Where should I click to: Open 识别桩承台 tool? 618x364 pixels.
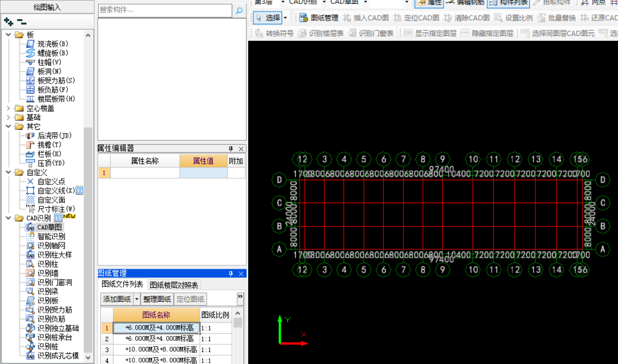pyautogui.click(x=55, y=337)
